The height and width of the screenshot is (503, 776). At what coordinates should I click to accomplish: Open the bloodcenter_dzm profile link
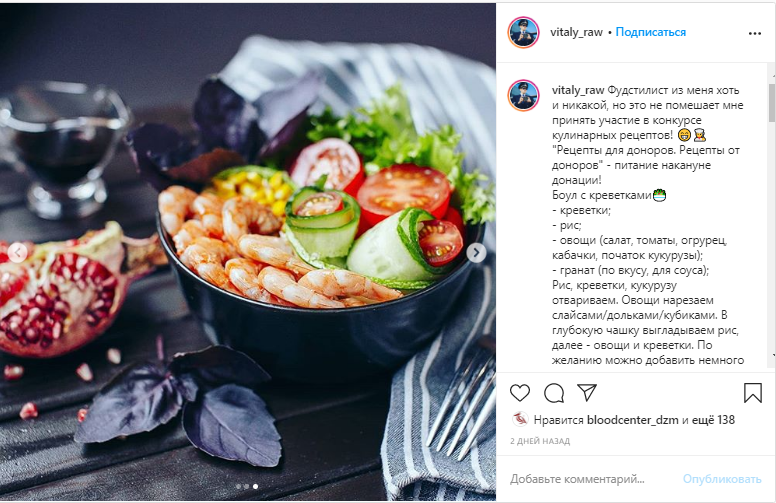tap(632, 420)
